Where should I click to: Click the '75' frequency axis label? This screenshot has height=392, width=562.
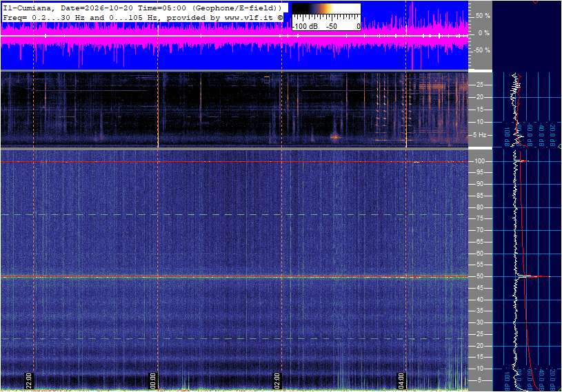point(479,218)
